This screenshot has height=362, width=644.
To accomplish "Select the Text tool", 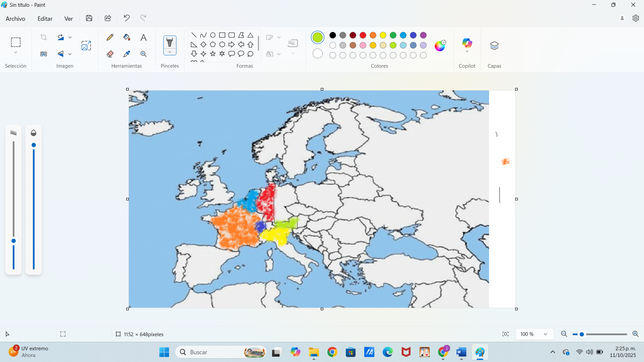I will coord(144,37).
